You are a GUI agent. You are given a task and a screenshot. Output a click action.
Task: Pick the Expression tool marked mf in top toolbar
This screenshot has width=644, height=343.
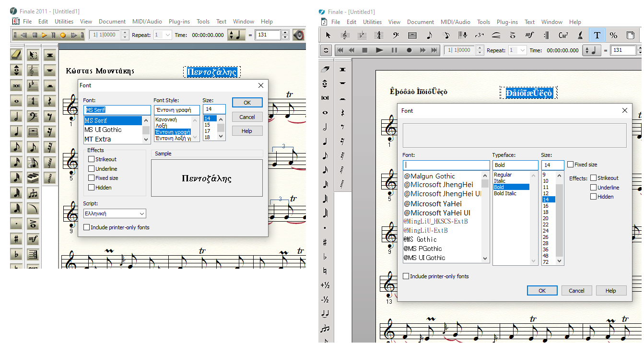529,35
